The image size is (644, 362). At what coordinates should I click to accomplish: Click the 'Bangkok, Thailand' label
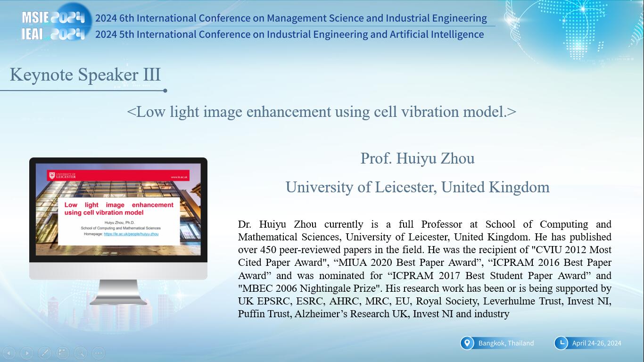(x=506, y=343)
